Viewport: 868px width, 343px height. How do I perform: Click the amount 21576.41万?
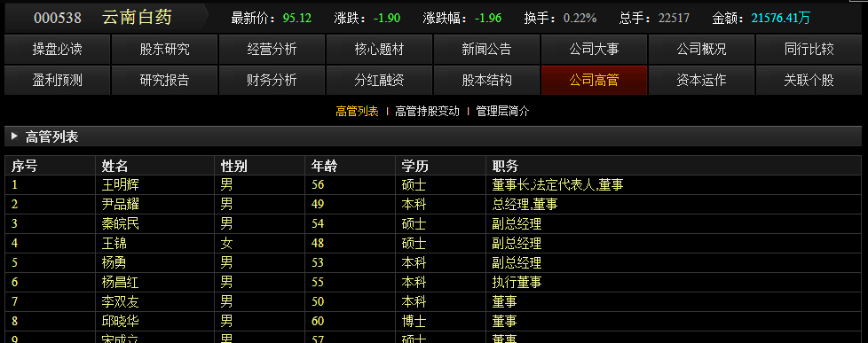coord(780,18)
